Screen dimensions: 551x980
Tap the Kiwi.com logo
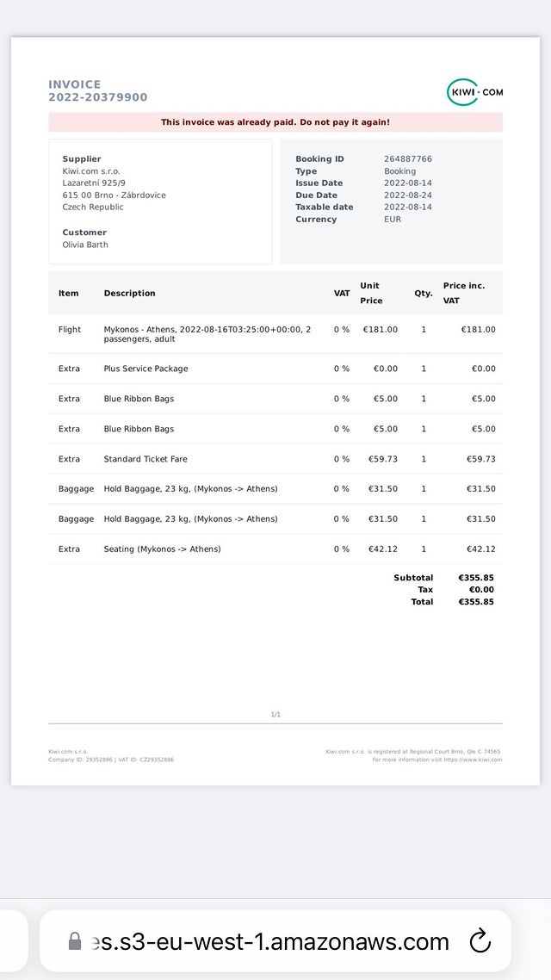click(x=474, y=92)
